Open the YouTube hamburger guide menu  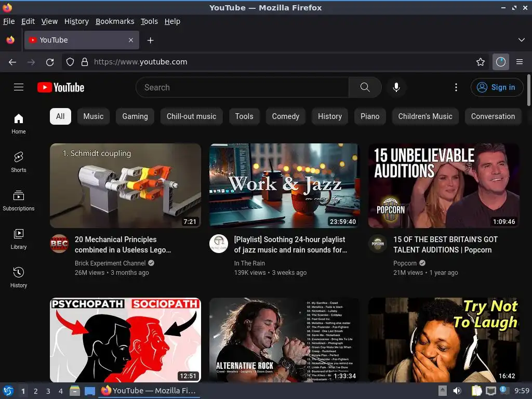(x=19, y=87)
